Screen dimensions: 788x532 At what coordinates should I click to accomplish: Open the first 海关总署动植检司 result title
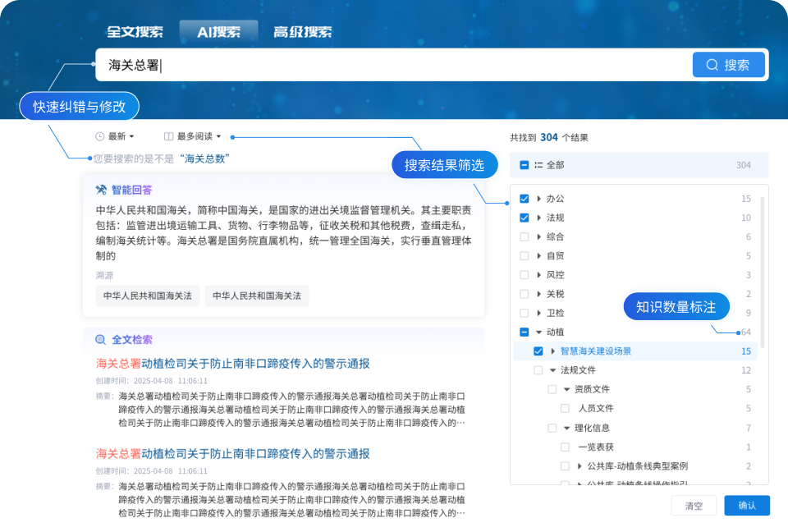click(232, 364)
